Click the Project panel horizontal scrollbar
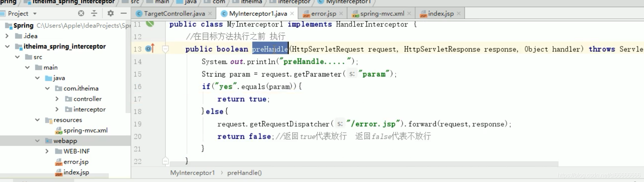 tap(54, 175)
